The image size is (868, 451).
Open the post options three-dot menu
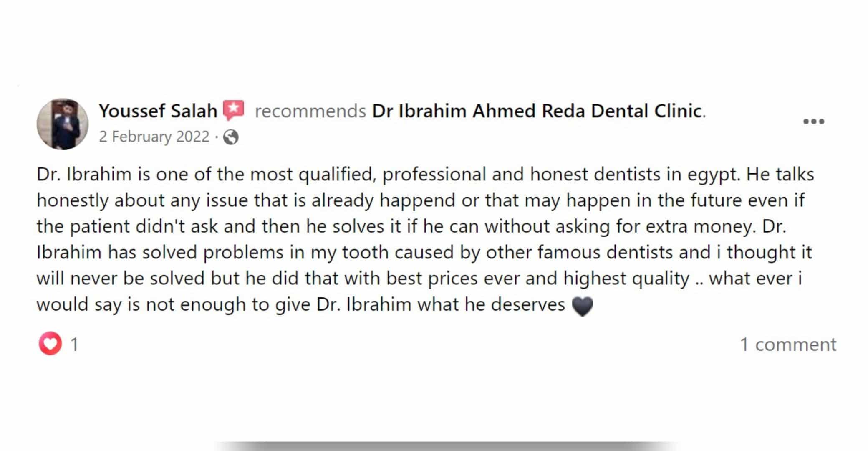pos(813,122)
